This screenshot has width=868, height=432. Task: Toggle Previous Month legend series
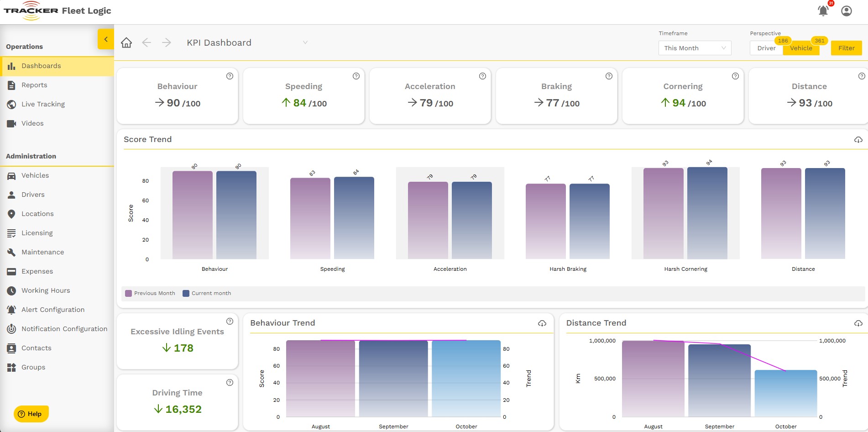coord(150,293)
